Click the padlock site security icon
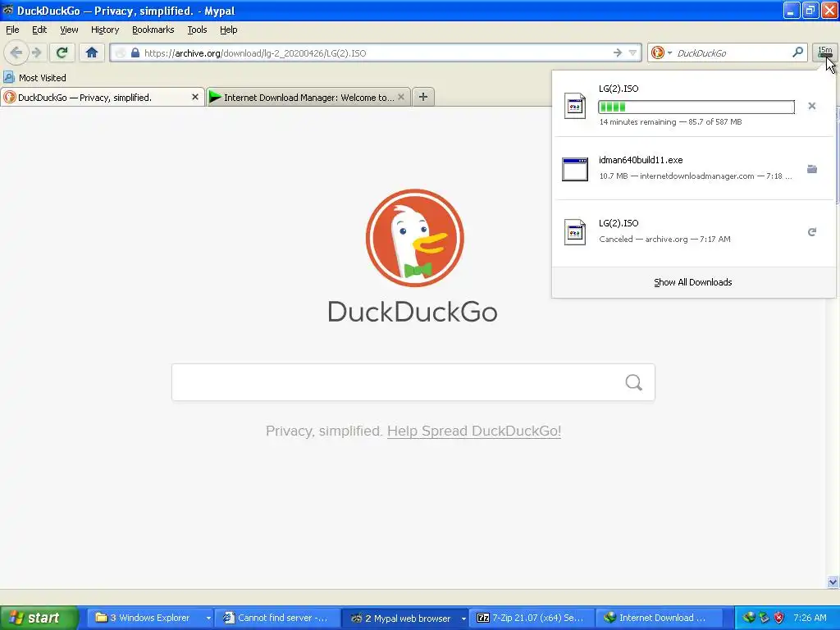The image size is (840, 630). pyautogui.click(x=135, y=52)
